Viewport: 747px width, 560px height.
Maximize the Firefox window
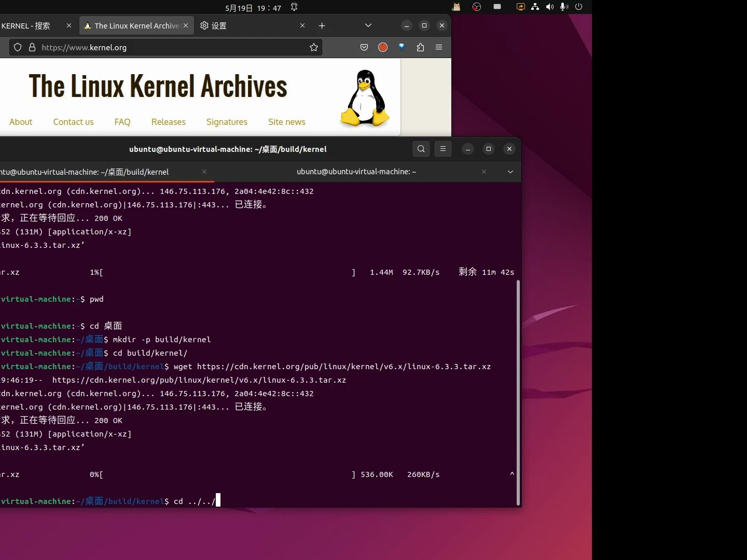coord(424,25)
